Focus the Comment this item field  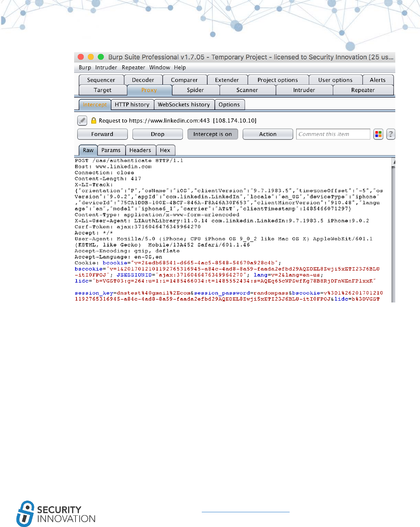pyautogui.click(x=333, y=134)
